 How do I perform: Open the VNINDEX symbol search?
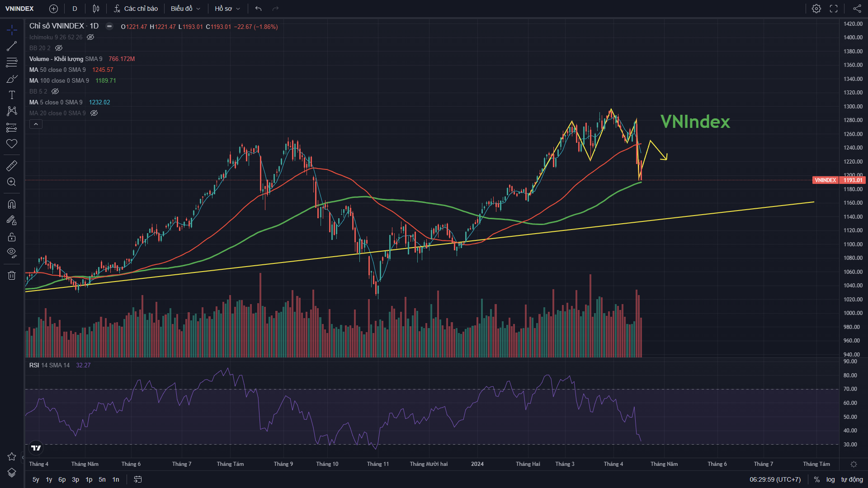tap(19, 9)
